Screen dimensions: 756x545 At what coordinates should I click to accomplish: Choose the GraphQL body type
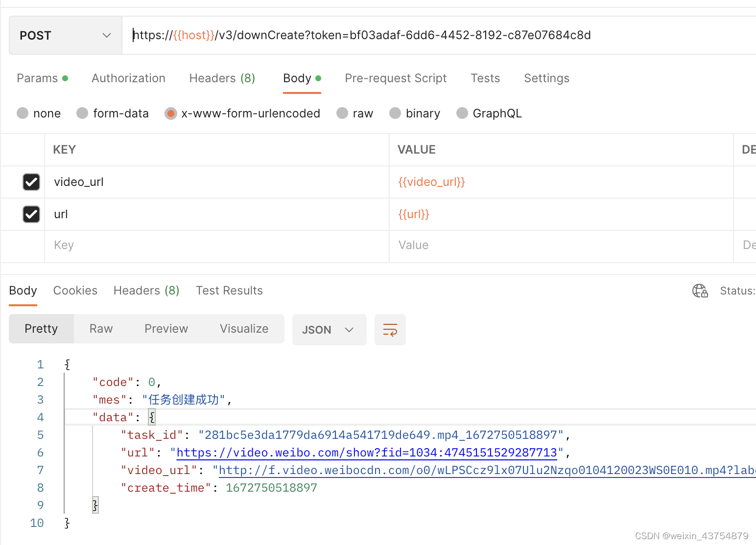pos(462,114)
